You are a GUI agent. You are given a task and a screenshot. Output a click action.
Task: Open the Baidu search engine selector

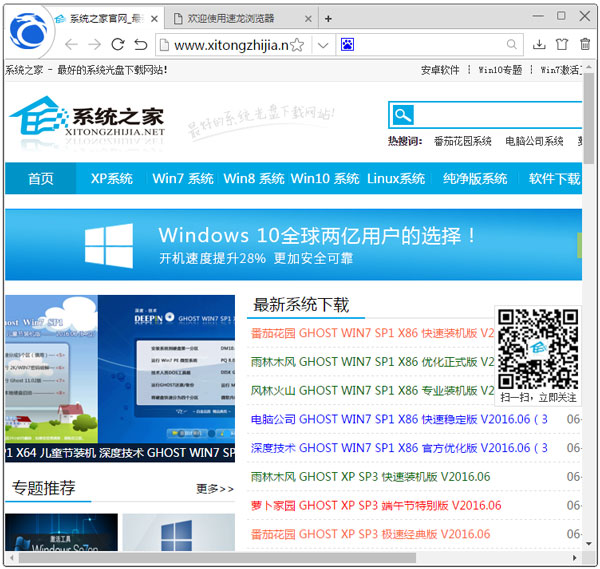(x=348, y=45)
